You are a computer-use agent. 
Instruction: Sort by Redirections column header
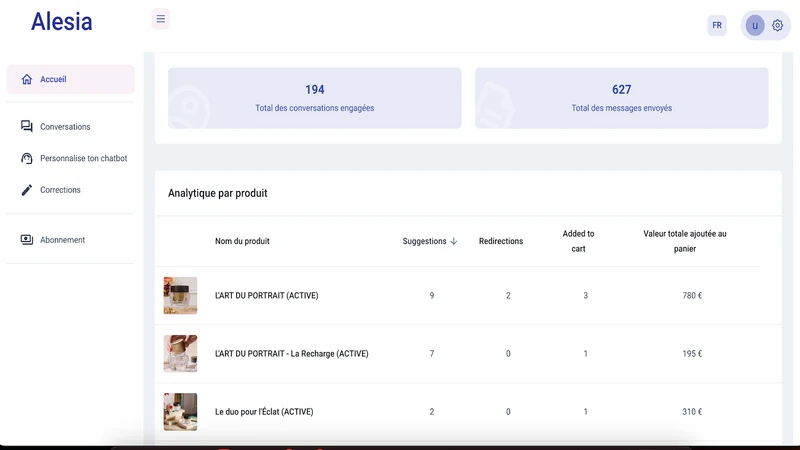(x=501, y=241)
